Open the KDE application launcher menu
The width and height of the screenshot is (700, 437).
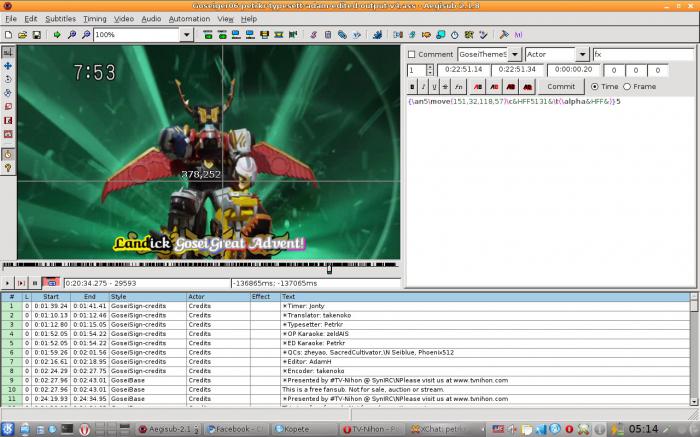pyautogui.click(x=8, y=429)
